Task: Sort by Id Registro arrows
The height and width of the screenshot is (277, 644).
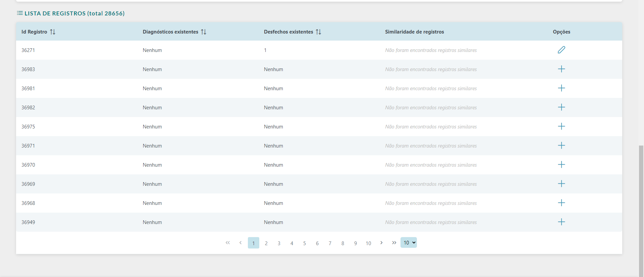Action: click(x=53, y=32)
